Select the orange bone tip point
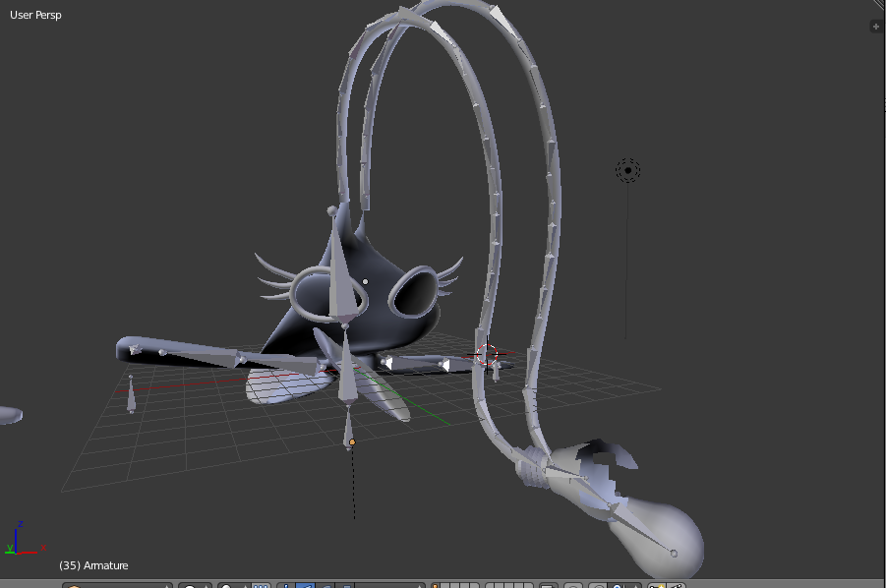The height and width of the screenshot is (588, 886). click(x=352, y=442)
